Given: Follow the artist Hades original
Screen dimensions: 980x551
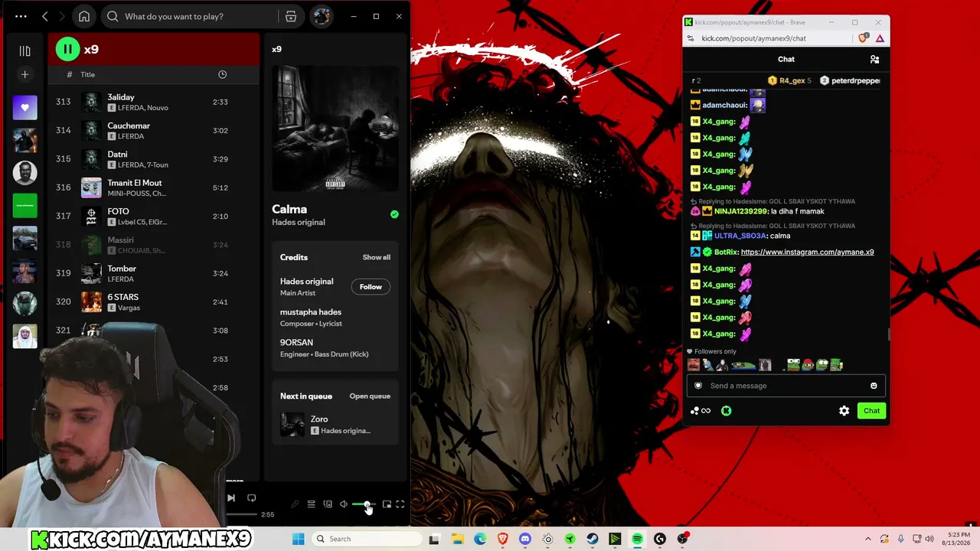Looking at the screenshot, I should tap(371, 287).
